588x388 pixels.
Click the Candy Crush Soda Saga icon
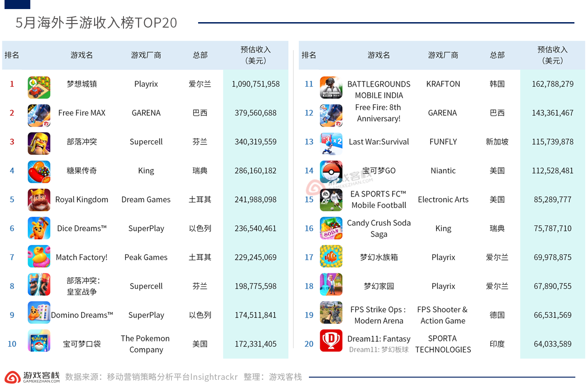[x=331, y=228]
